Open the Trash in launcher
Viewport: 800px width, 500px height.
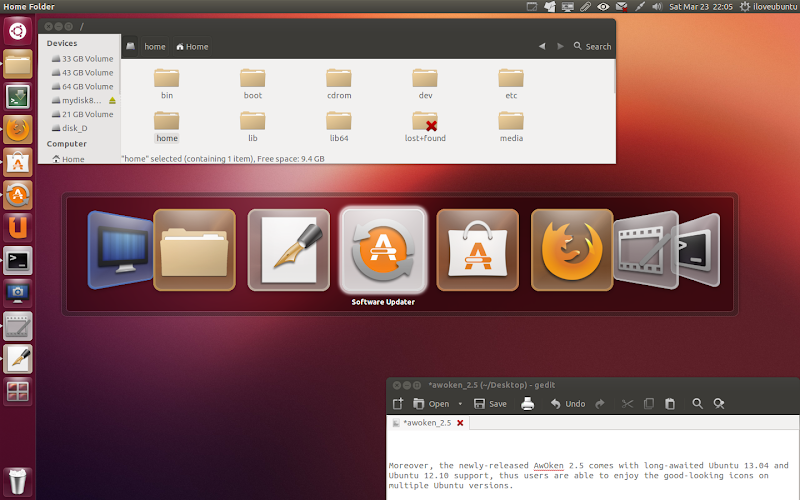click(17, 482)
